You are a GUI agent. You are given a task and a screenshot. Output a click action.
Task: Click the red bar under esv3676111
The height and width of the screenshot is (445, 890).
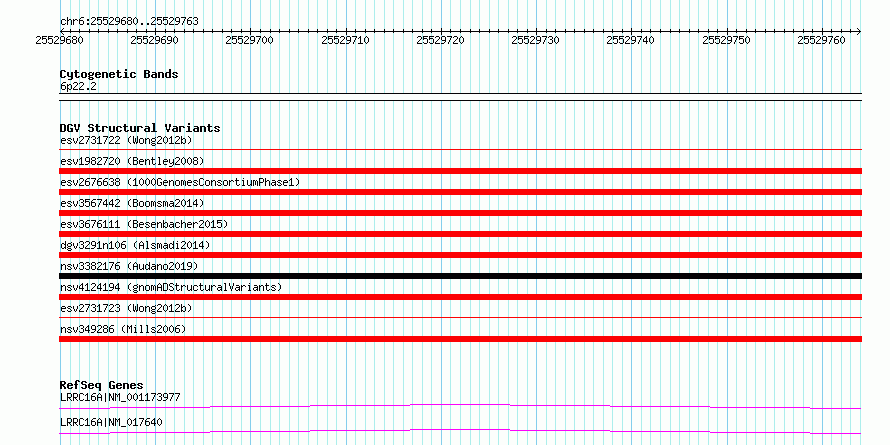[x=460, y=234]
